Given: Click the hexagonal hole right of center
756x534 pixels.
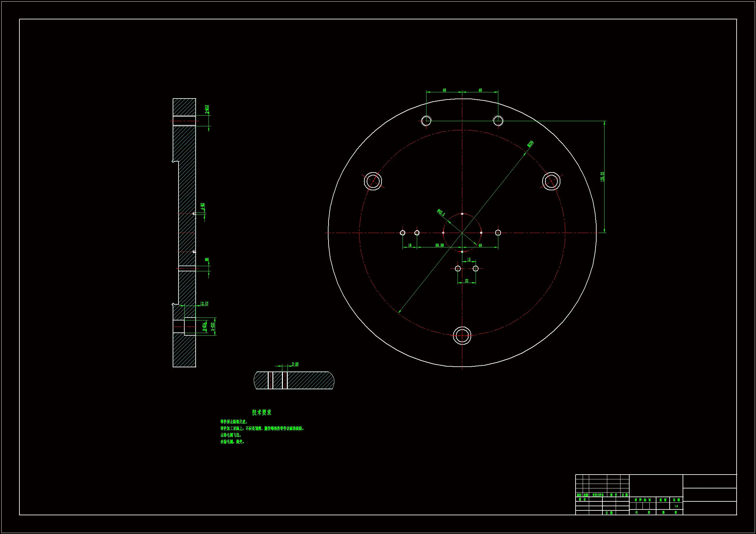Looking at the screenshot, I should click(x=498, y=233).
